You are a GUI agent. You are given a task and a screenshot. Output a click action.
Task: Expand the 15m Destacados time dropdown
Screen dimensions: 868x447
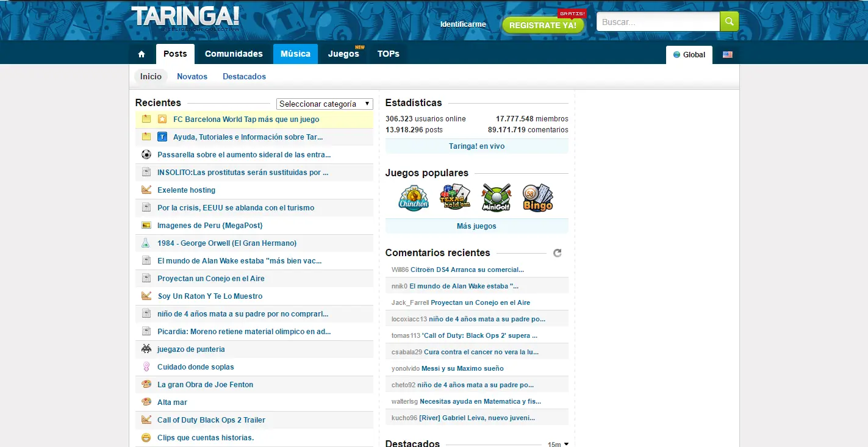[558, 445]
